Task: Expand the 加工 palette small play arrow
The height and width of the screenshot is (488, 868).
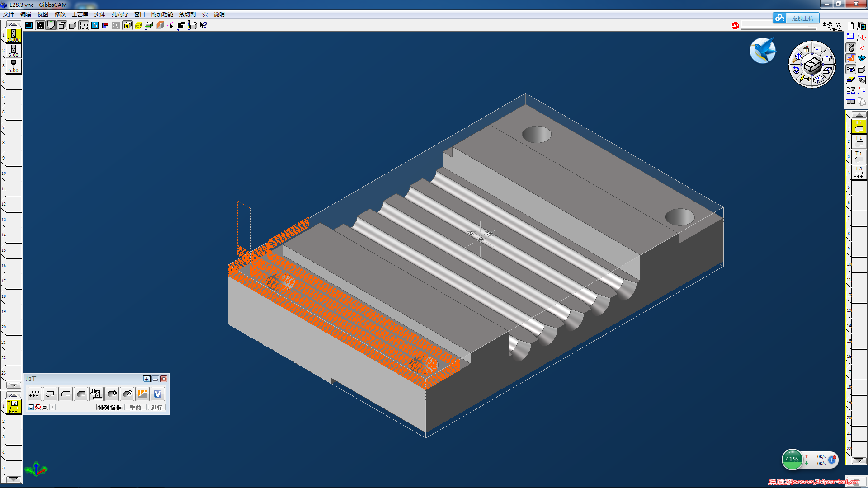Action: click(52, 407)
